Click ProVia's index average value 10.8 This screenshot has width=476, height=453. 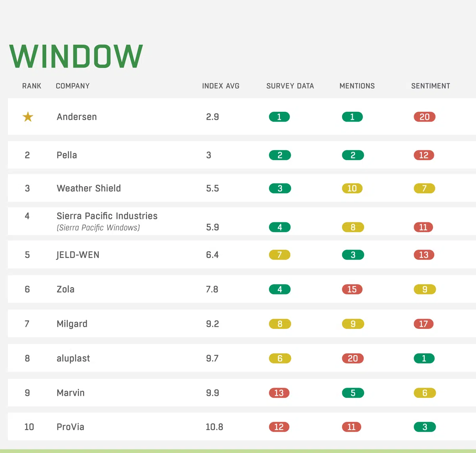tap(214, 427)
